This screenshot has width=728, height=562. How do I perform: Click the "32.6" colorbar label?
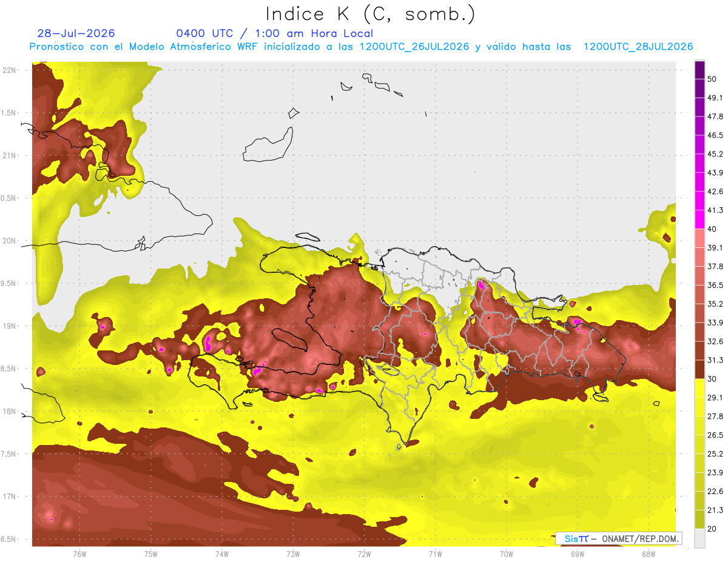click(715, 341)
